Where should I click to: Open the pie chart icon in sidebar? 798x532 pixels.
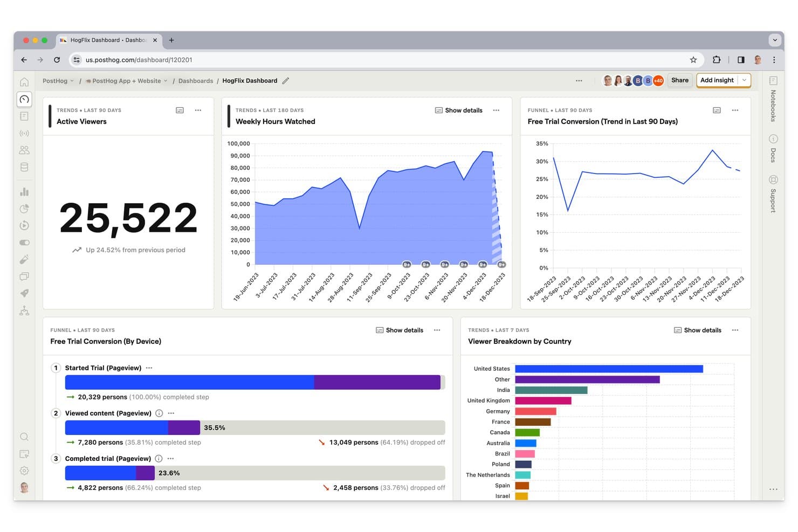[24, 209]
